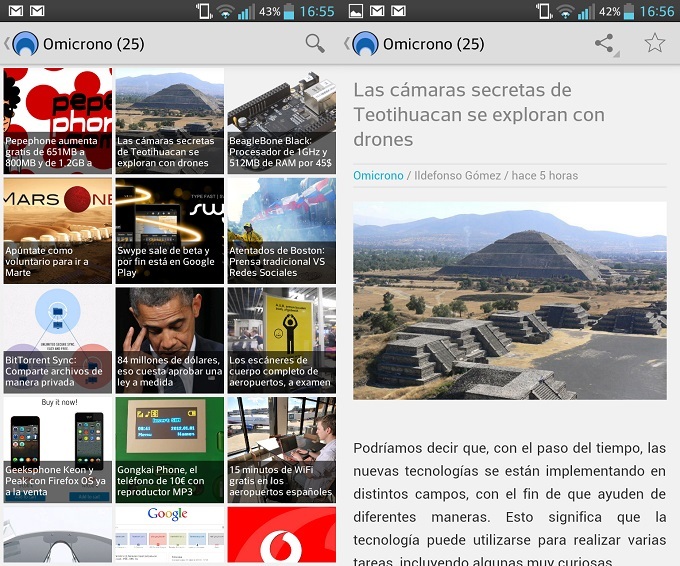Go back using left screen chevron

7,44
